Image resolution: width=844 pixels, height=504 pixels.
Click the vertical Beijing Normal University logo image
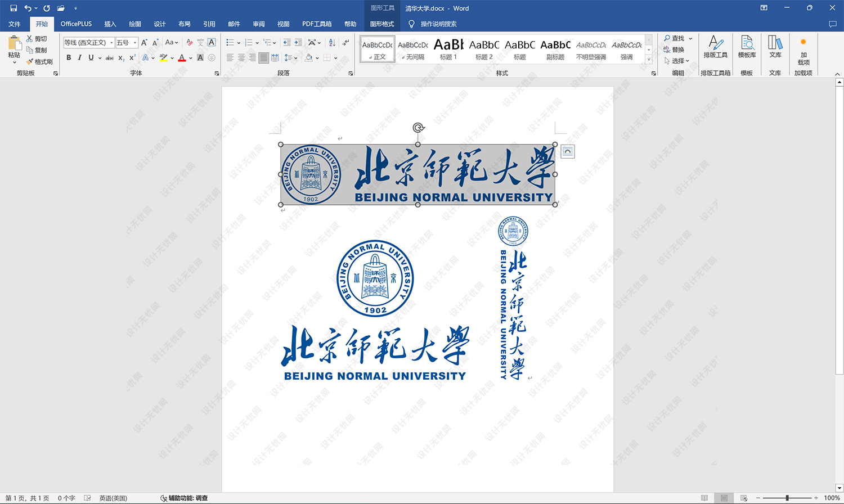[513, 298]
